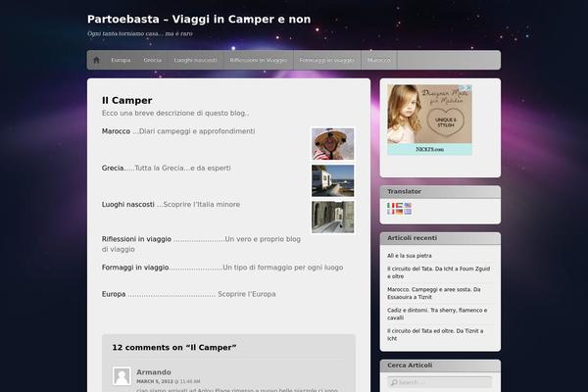Screen dimensions: 588x392
Task: Open the Luoghi nascosti menu item
Action: (195, 60)
